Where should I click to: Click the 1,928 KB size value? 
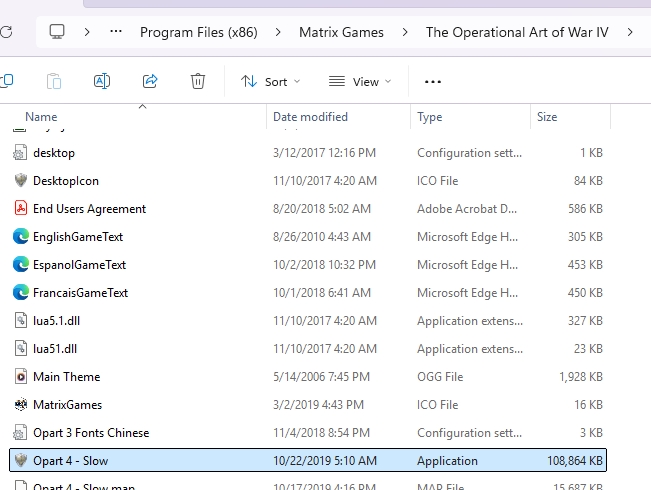pos(580,377)
